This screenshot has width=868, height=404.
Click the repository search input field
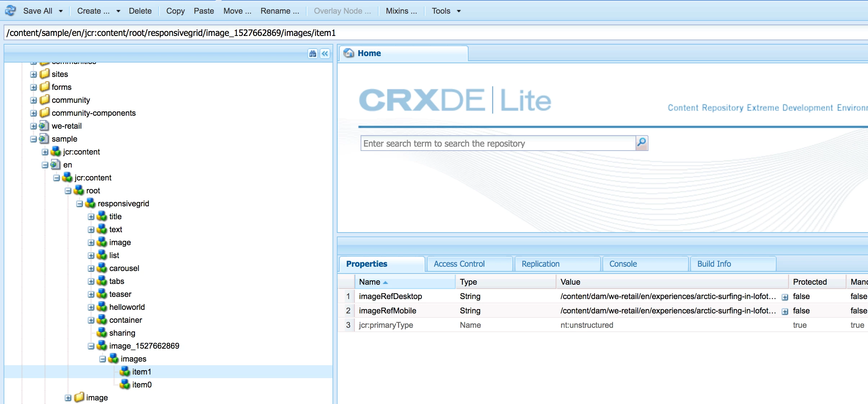coord(498,143)
